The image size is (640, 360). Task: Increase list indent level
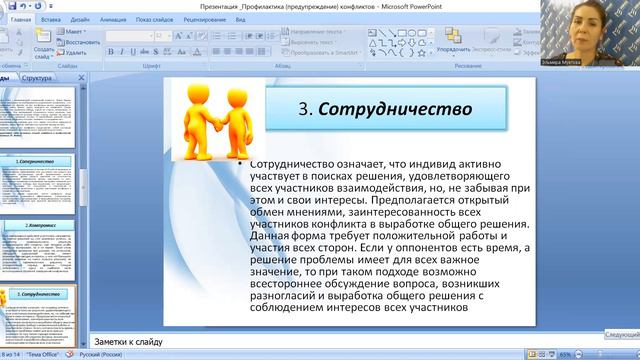[x=259, y=36]
